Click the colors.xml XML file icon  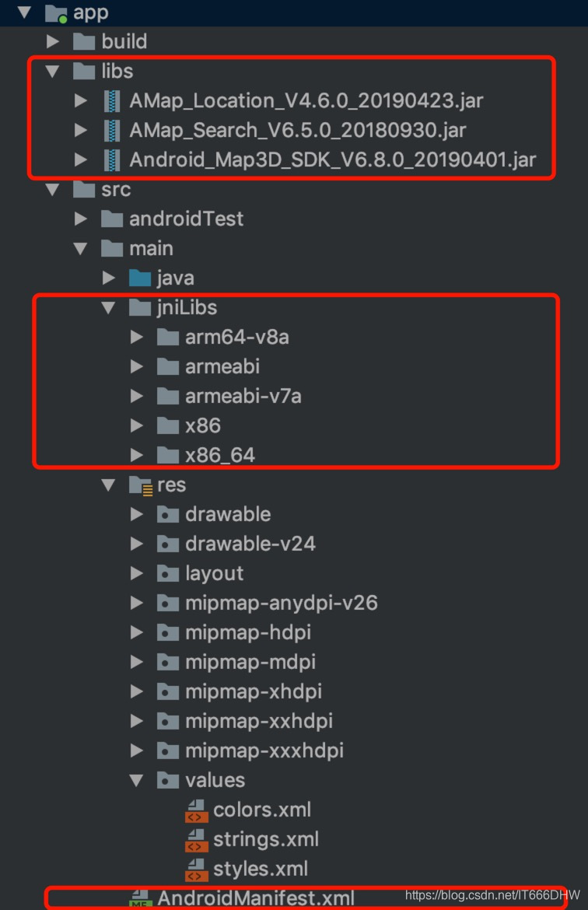click(x=197, y=810)
